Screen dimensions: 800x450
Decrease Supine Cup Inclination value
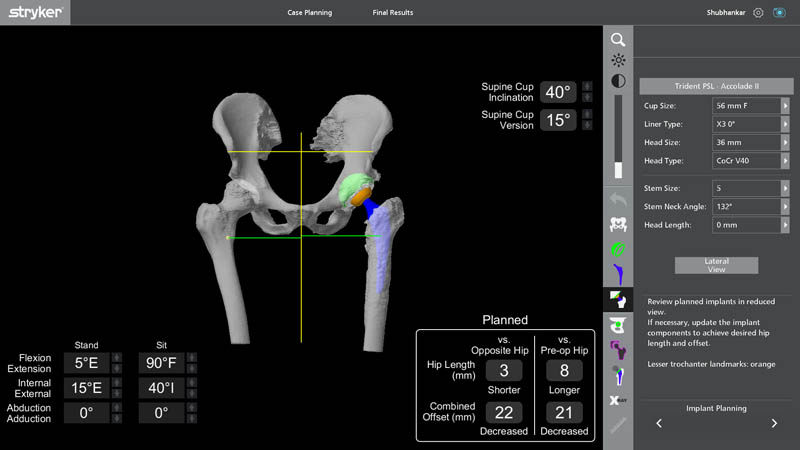[x=587, y=97]
